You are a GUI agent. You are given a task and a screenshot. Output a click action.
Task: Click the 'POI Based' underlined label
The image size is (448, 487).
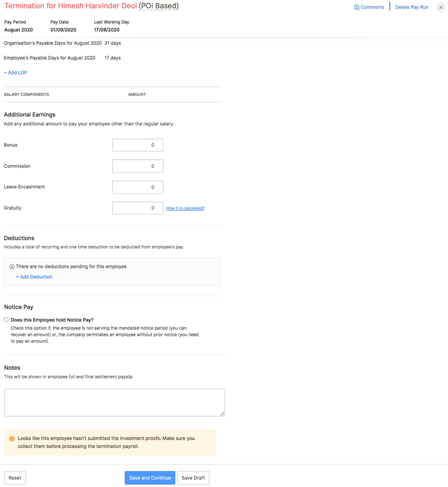159,6
